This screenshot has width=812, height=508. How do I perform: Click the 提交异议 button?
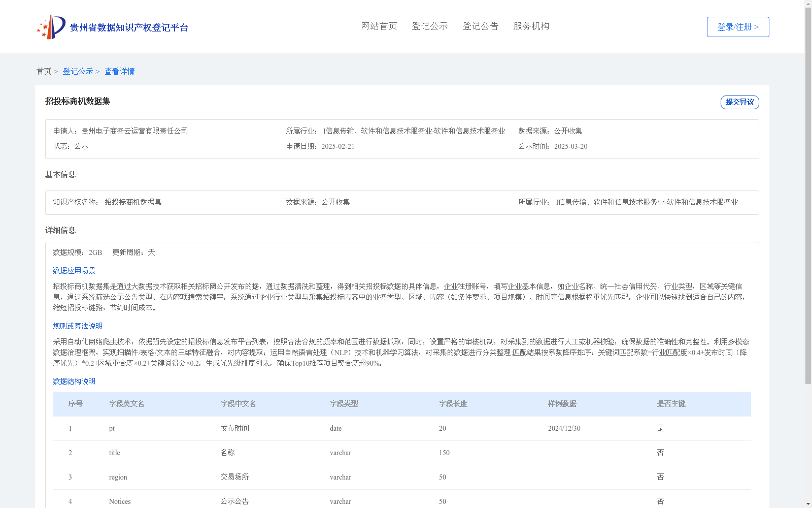(x=740, y=102)
